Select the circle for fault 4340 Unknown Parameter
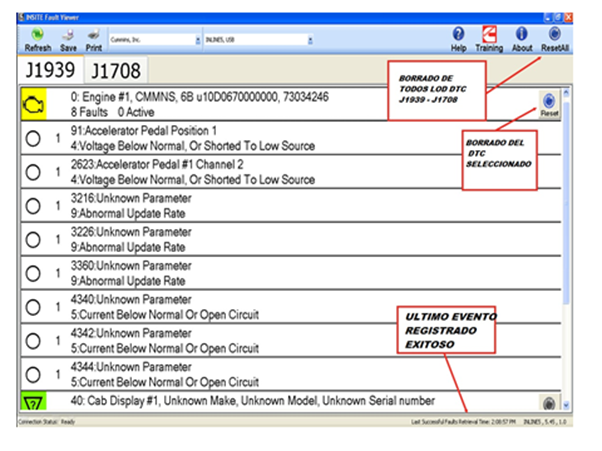The height and width of the screenshot is (451, 602). [x=33, y=306]
